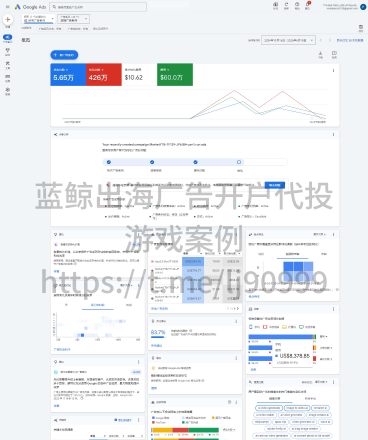Click the download icon above the chart
The image size is (368, 440).
pyautogui.click(x=320, y=53)
